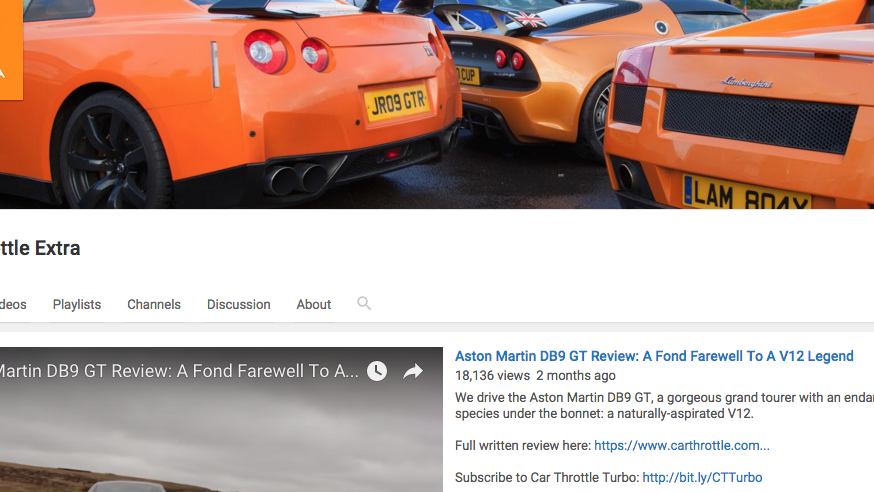Click the Union Jack flag in banner
This screenshot has height=492, width=874.
point(528,20)
